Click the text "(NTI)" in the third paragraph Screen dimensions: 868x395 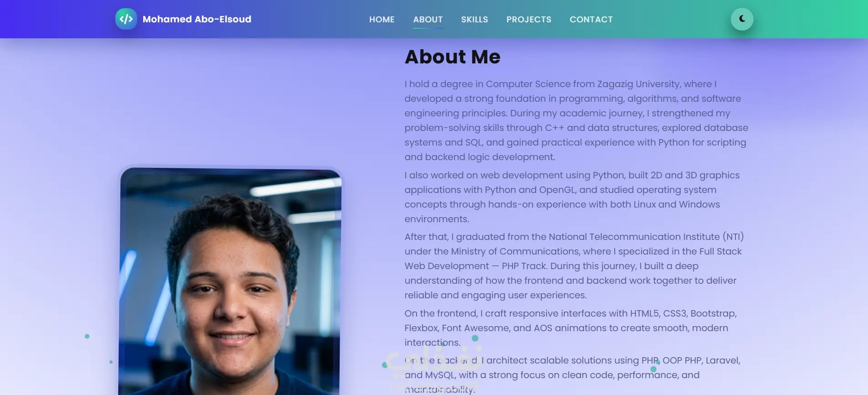pyautogui.click(x=733, y=237)
